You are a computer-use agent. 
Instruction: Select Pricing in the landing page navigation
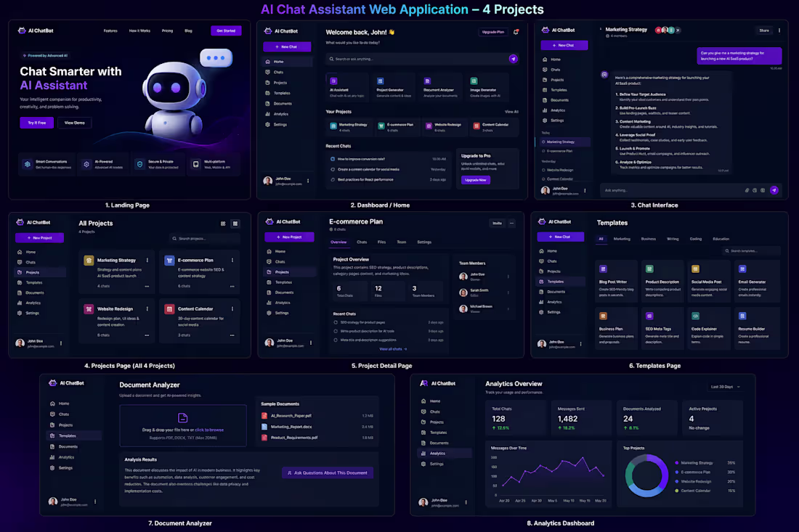point(167,30)
